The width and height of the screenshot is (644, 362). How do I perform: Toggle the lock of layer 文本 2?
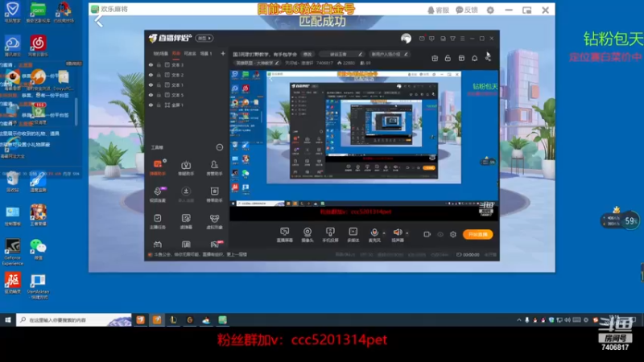click(x=159, y=75)
